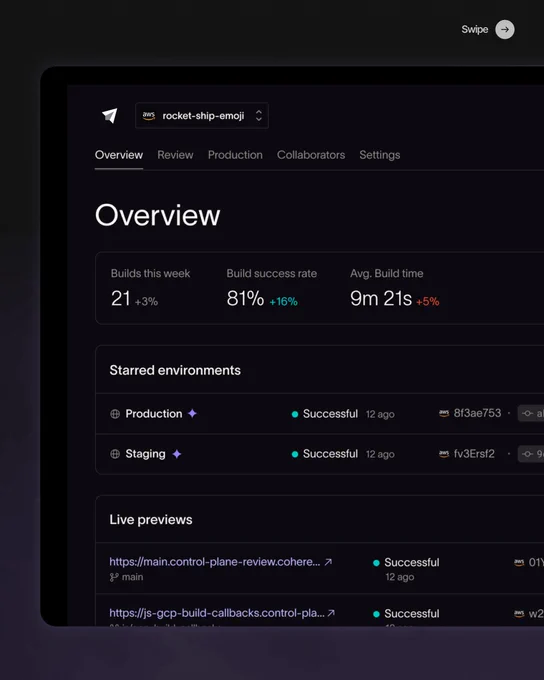Screen dimensions: 544x680
Task: Click 12 ago timestamp in Production row
Action: (380, 414)
